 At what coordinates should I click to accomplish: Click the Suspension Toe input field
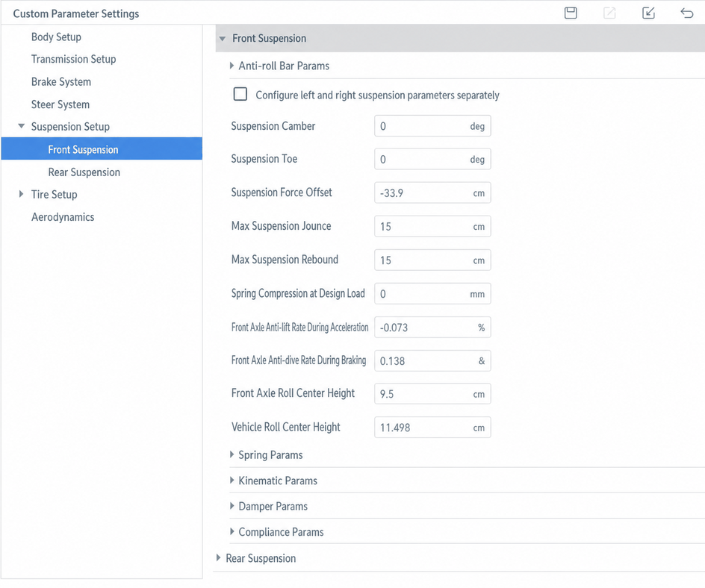pos(432,159)
